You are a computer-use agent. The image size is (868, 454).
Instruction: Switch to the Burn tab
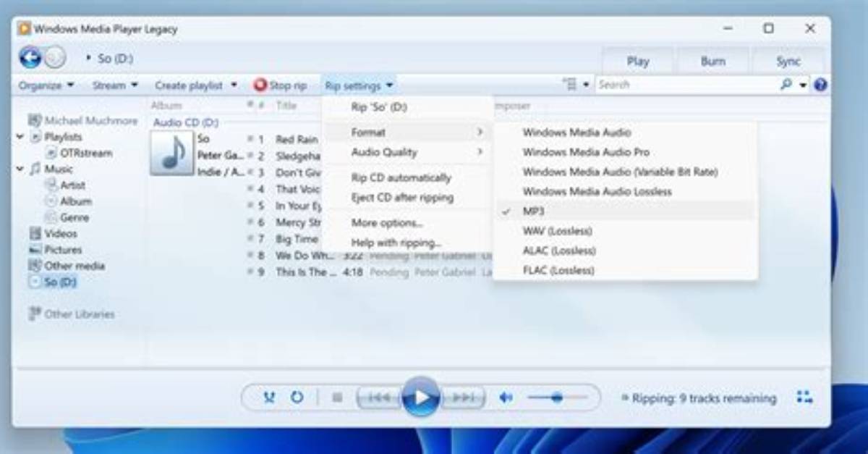coord(712,62)
